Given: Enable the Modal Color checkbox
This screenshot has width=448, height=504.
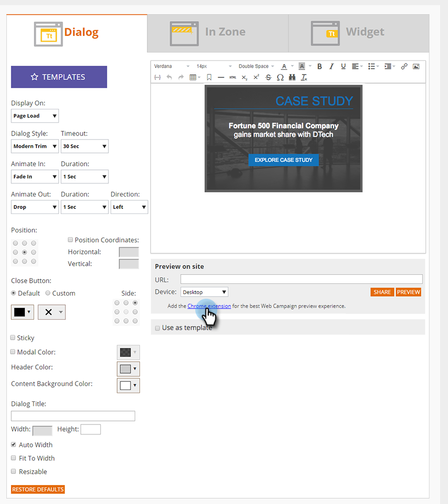Looking at the screenshot, I should tap(13, 352).
